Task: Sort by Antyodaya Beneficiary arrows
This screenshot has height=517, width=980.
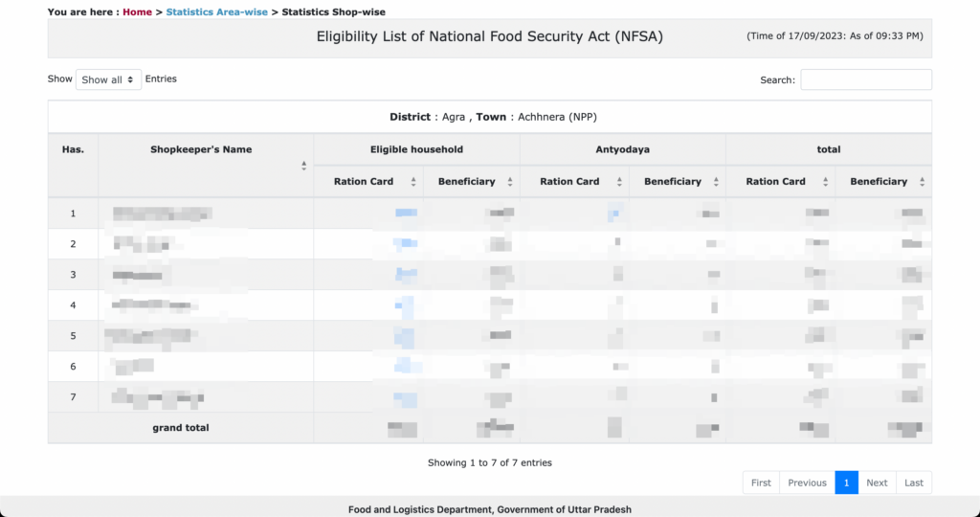Action: click(x=716, y=182)
